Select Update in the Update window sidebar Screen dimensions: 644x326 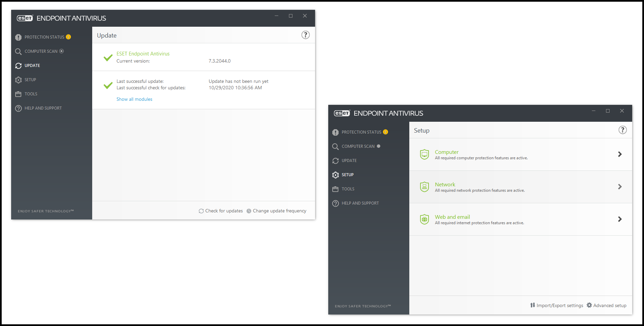click(x=32, y=66)
